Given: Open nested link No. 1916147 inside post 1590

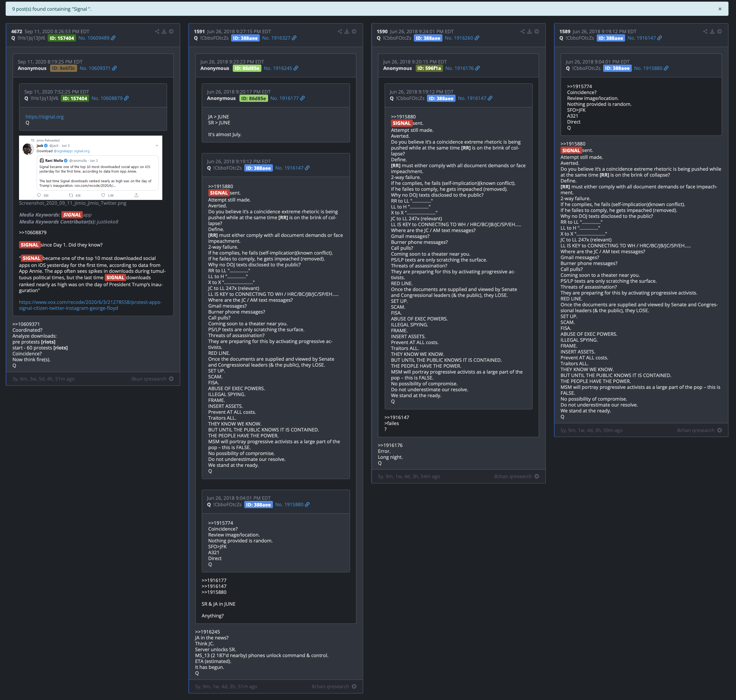Looking at the screenshot, I should tap(472, 98).
